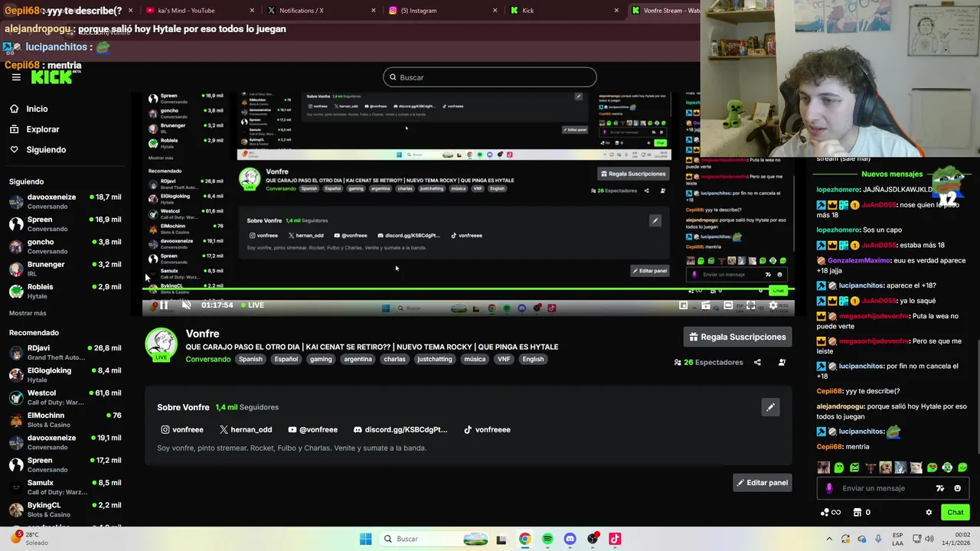This screenshot has width=980, height=551.
Task: Open Siguiendo in the sidebar menu
Action: pos(46,149)
